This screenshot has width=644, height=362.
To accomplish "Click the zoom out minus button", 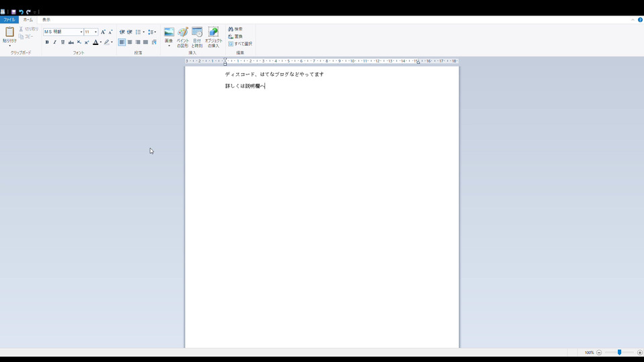I will coord(599,353).
